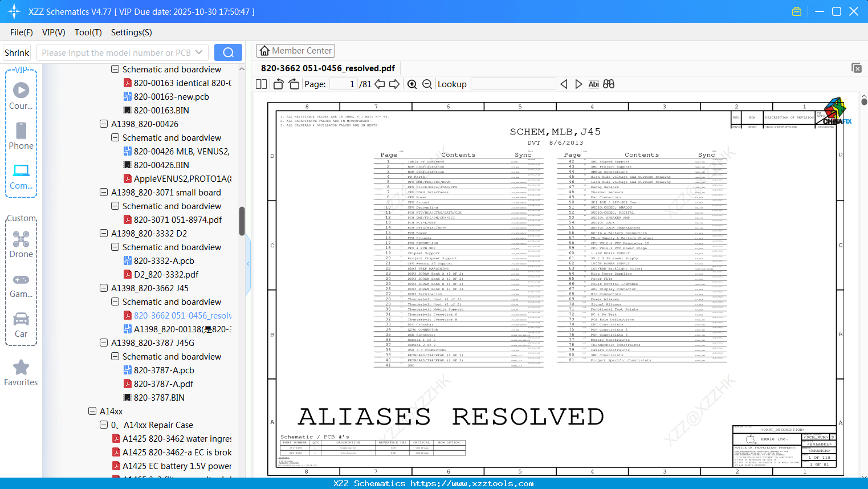Collapse the A1398_820-3332 D2 folder
The width and height of the screenshot is (868, 489).
pos(104,233)
